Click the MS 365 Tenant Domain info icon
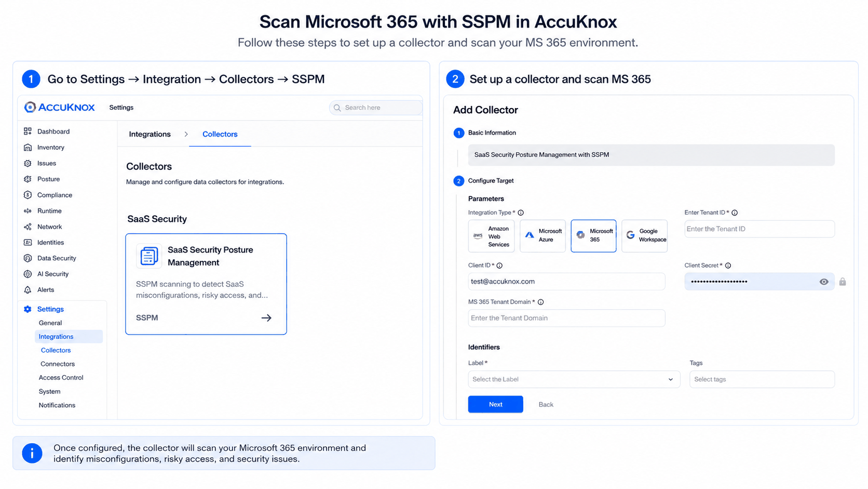868x489 pixels. pyautogui.click(x=540, y=302)
